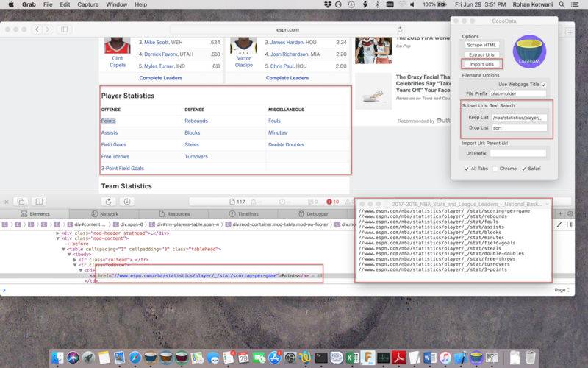The height and width of the screenshot is (368, 588).
Task: Click the CocoData bowl logo
Action: pos(529,52)
